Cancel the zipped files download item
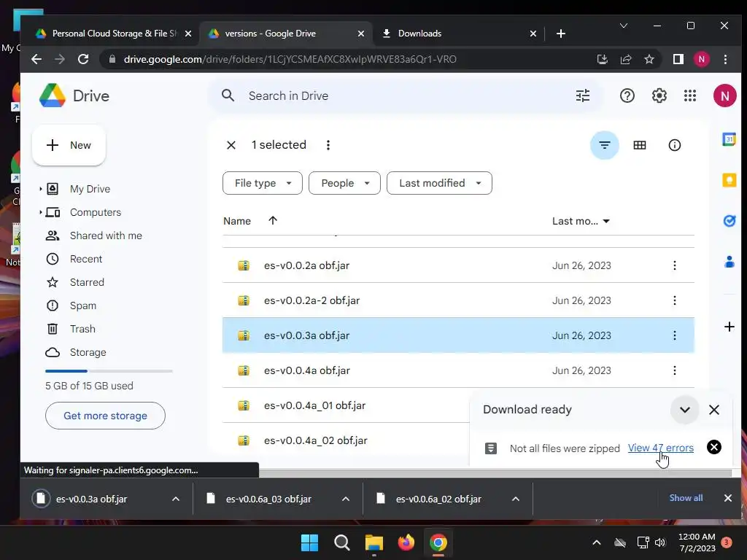747x560 pixels. click(x=713, y=447)
